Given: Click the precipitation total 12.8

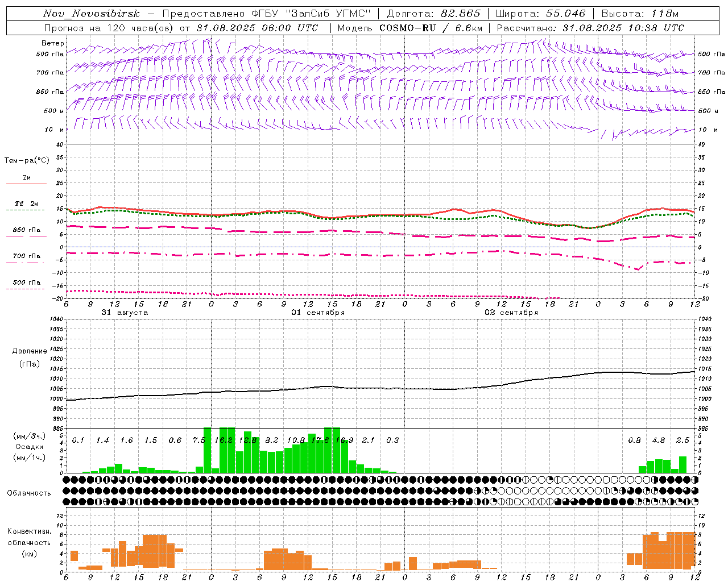Looking at the screenshot, I should [247, 440].
